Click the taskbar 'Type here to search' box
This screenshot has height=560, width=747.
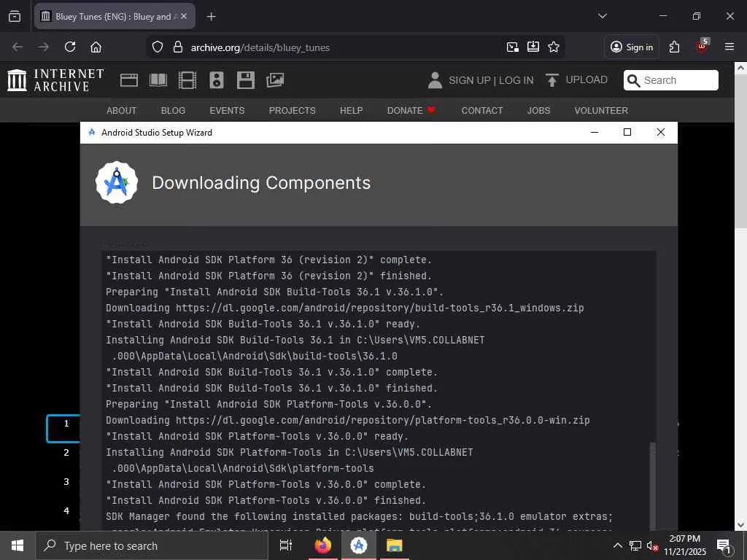[x=152, y=545]
